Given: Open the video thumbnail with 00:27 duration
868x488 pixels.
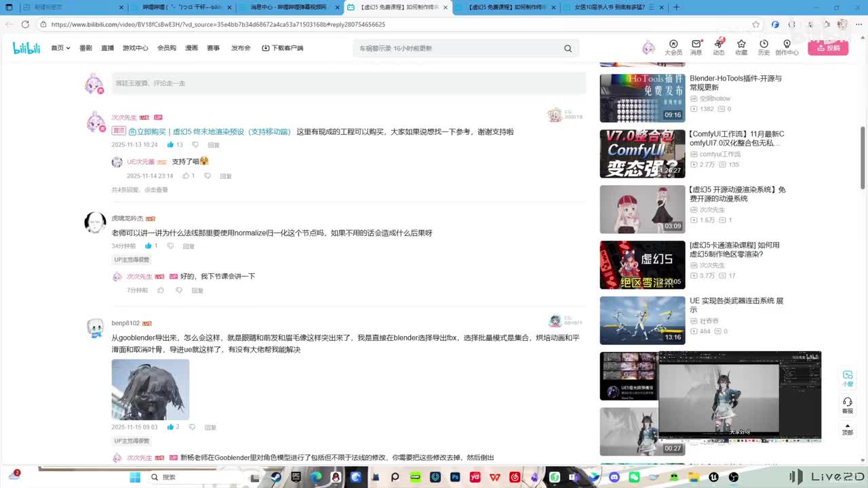Looking at the screenshot, I should [629, 431].
